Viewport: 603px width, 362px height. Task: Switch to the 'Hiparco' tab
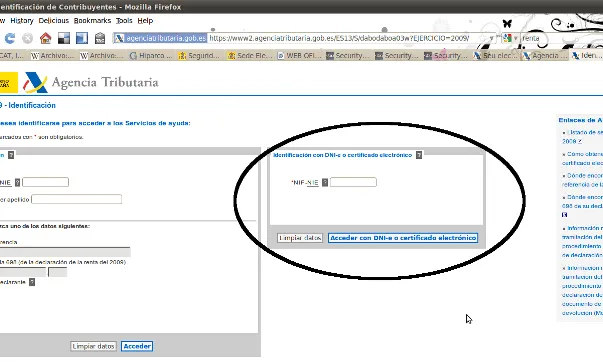[151, 56]
